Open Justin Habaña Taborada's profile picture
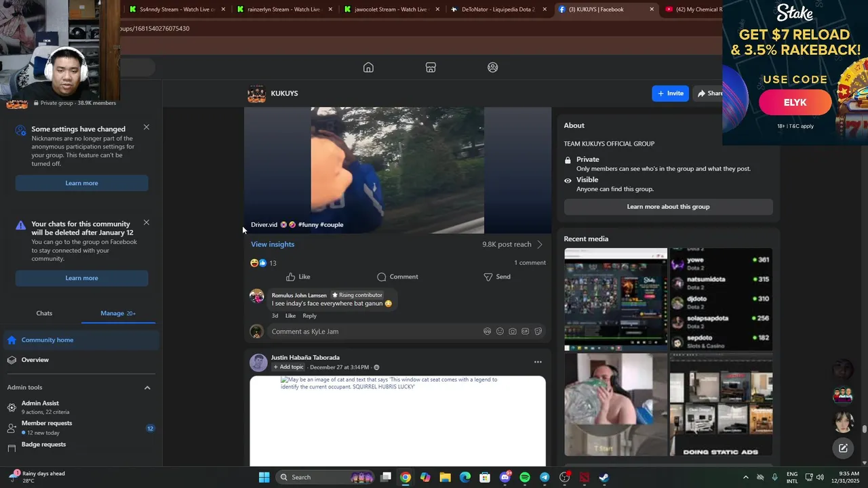Image resolution: width=868 pixels, height=488 pixels. click(x=258, y=363)
